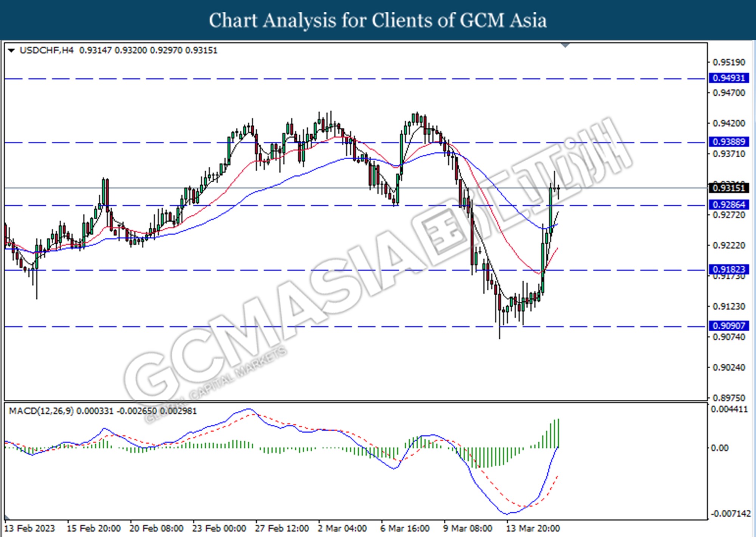
Task: Click the 0.95190 price scale value
Action: (729, 62)
